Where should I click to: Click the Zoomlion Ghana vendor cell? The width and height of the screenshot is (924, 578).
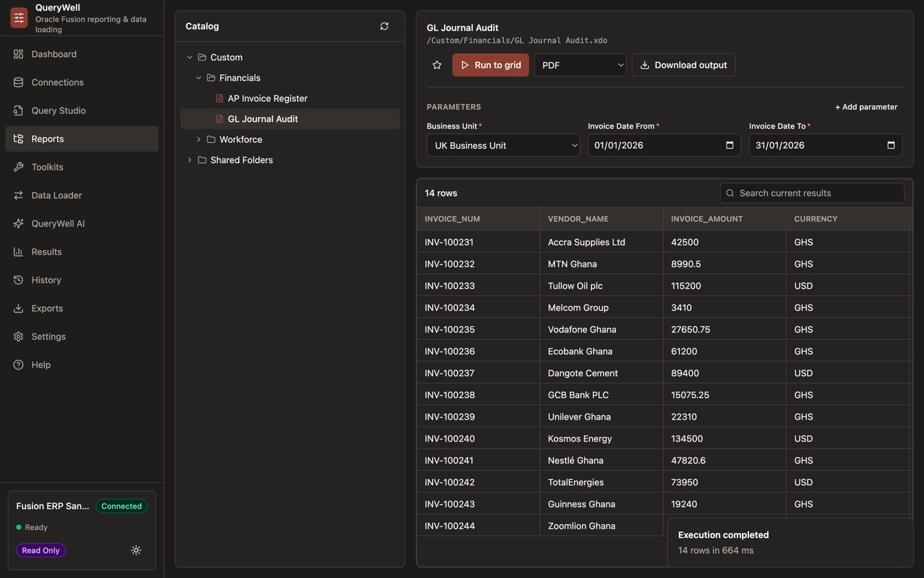(601, 526)
